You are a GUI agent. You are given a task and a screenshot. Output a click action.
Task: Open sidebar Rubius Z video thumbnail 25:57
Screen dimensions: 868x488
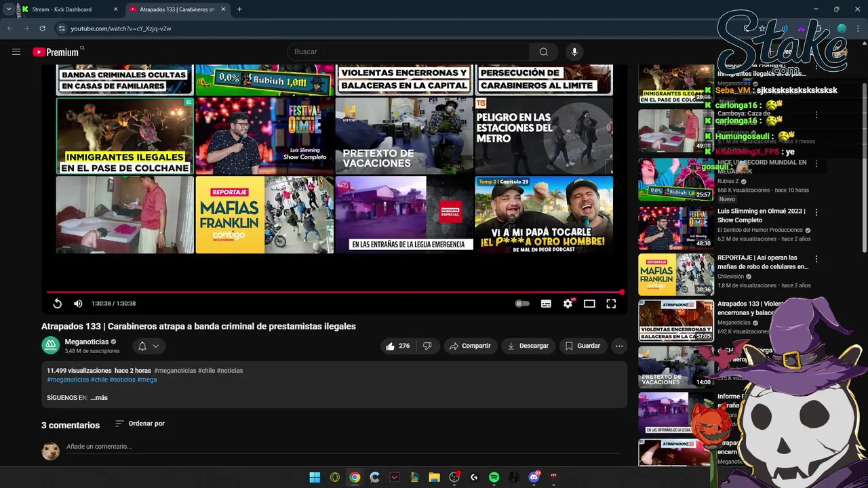pyautogui.click(x=676, y=180)
